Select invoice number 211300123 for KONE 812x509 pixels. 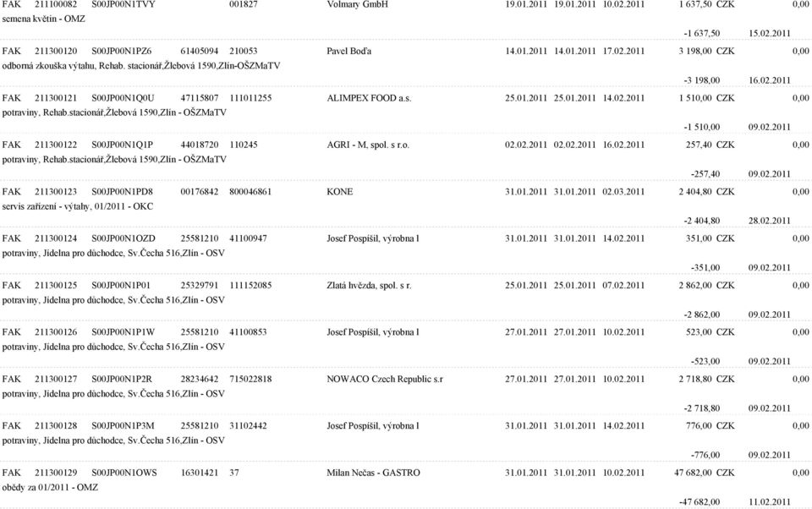pyautogui.click(x=56, y=192)
